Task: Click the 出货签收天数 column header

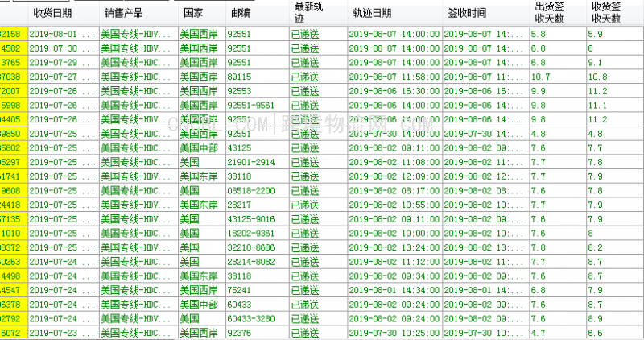Action: pyautogui.click(x=549, y=12)
